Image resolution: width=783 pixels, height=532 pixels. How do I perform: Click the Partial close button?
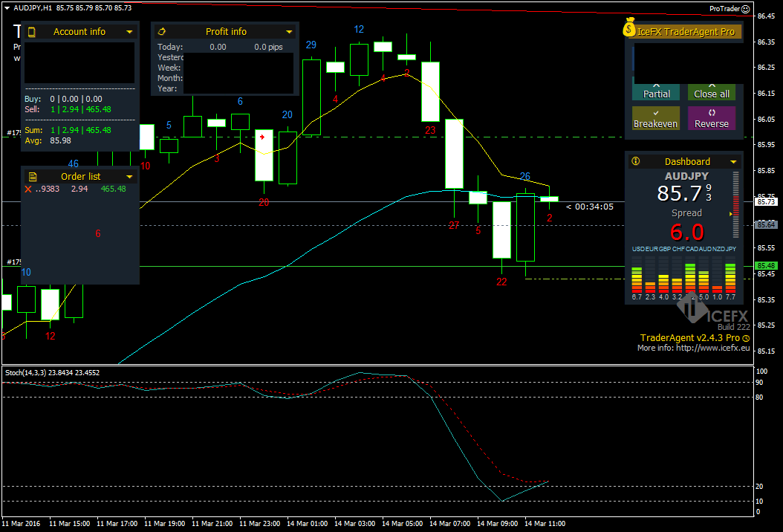(656, 92)
